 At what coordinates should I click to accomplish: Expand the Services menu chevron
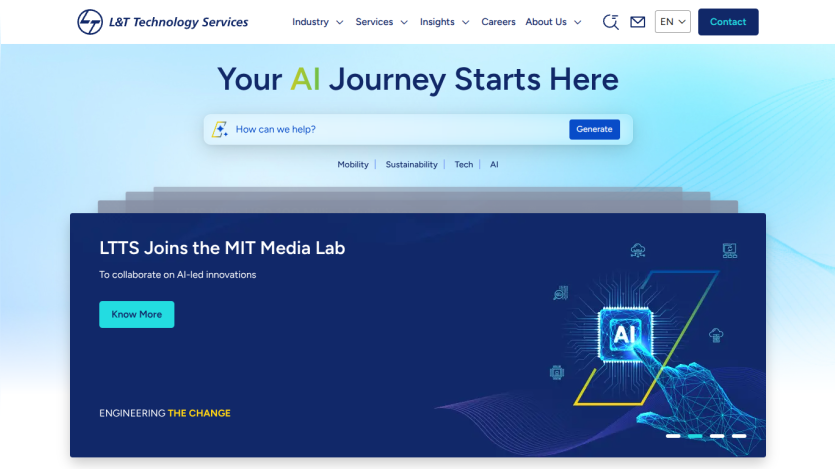tap(404, 22)
